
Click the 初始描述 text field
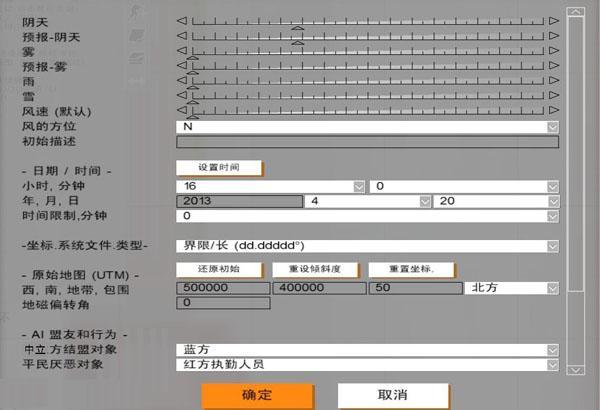367,142
